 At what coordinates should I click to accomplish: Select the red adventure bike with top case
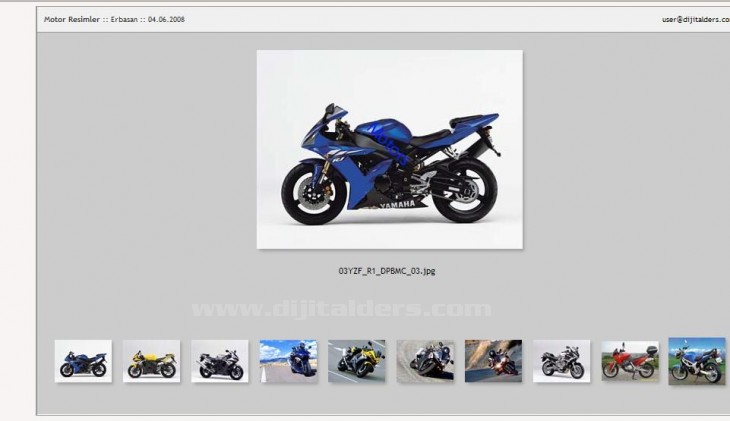click(x=630, y=361)
